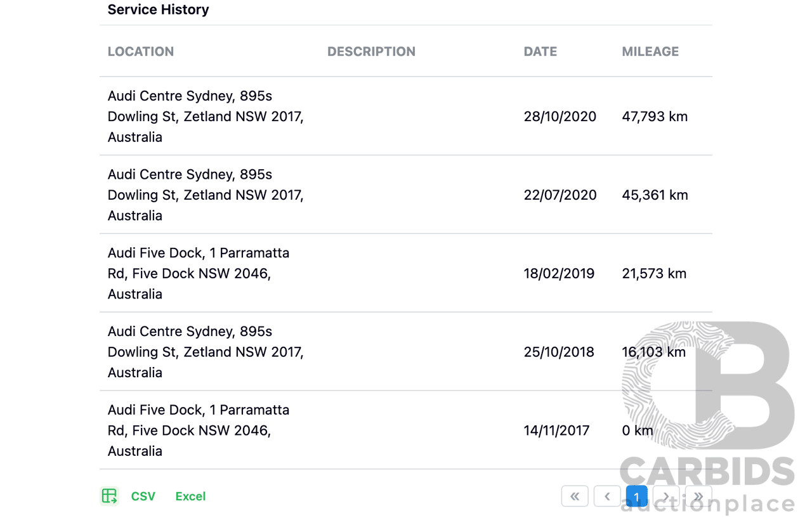Go to first page of results
Screen dimensions: 812x523
pos(575,496)
